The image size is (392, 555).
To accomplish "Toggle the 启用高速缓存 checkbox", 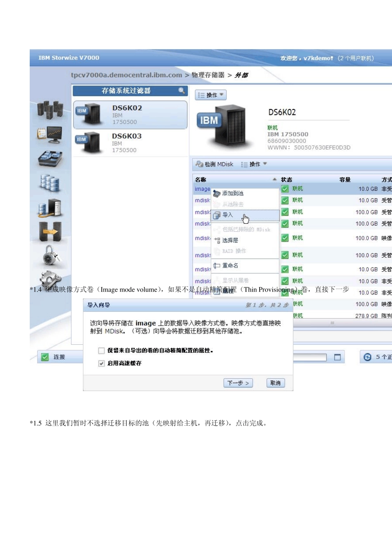I will coord(101,363).
